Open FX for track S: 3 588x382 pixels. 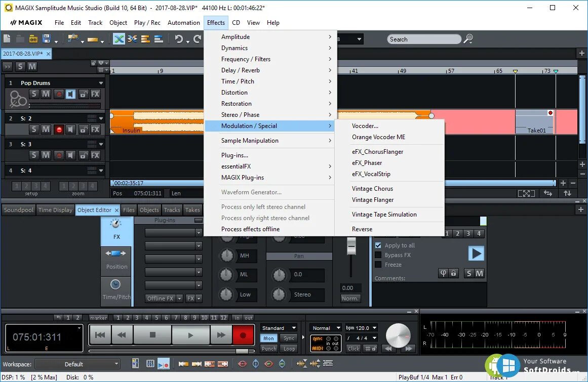(95, 155)
